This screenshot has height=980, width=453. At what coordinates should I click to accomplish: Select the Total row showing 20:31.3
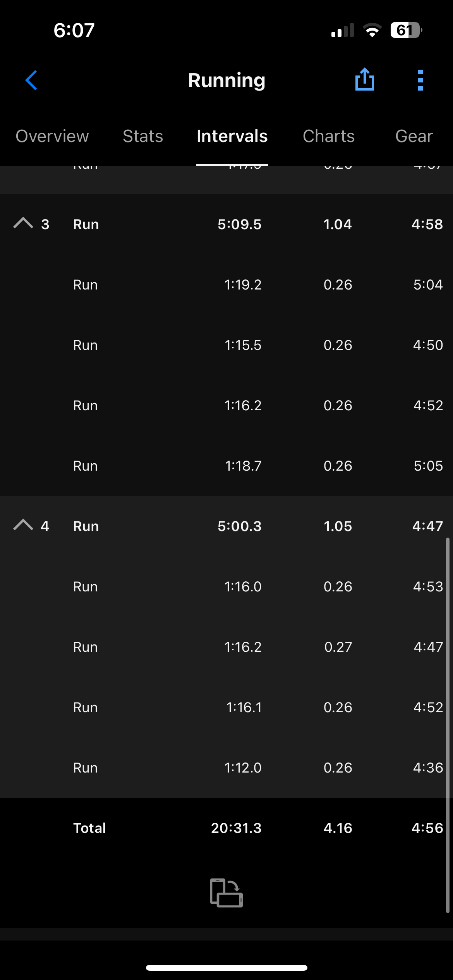click(x=226, y=828)
